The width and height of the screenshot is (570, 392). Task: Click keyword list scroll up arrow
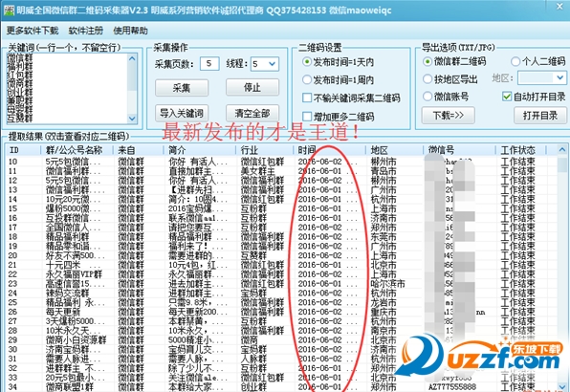[132, 58]
